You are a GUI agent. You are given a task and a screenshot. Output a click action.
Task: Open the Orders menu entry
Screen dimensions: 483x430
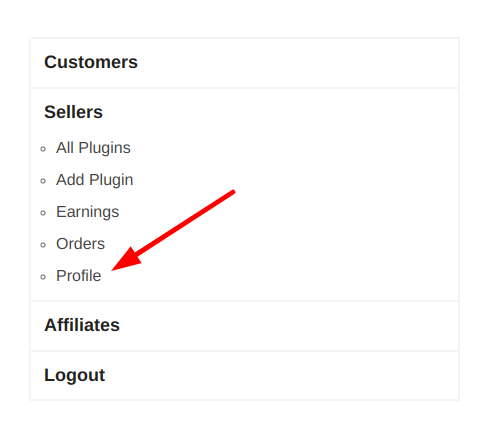click(80, 244)
